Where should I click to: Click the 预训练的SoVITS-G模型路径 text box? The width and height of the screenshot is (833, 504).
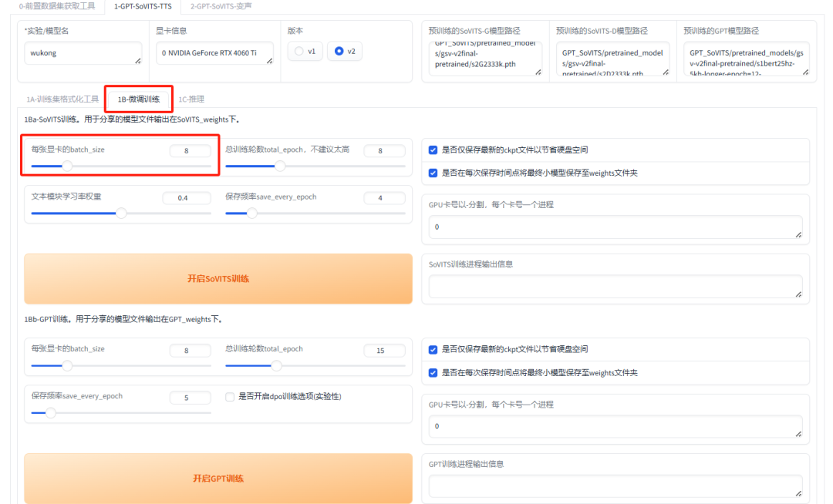(485, 59)
